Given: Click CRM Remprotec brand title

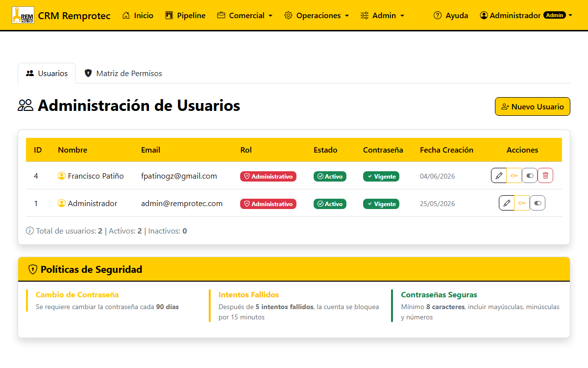Looking at the screenshot, I should pos(74,16).
